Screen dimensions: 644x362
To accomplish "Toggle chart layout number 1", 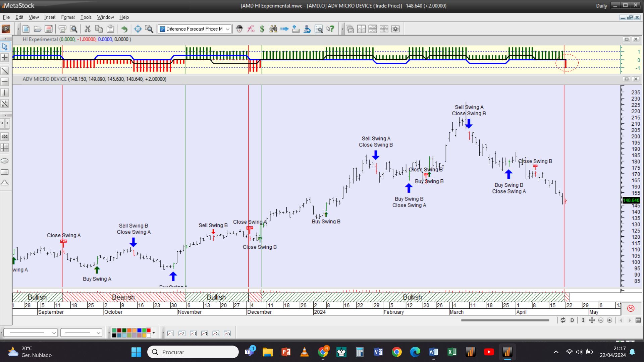I will 171,333.
